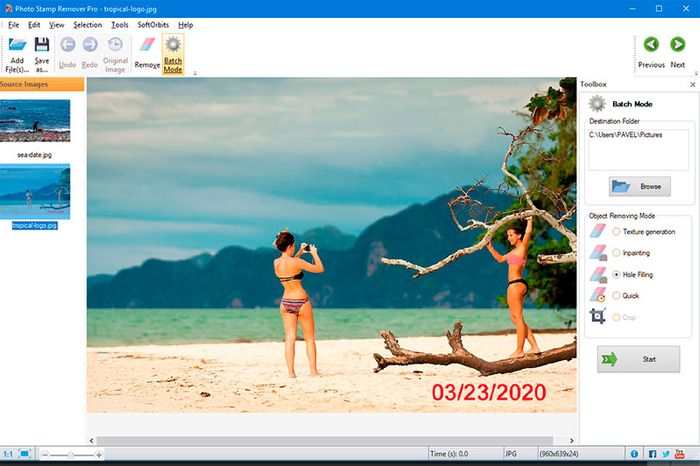Open the YouTube icon in status bar
This screenshot has width=700, height=466.
click(680, 455)
